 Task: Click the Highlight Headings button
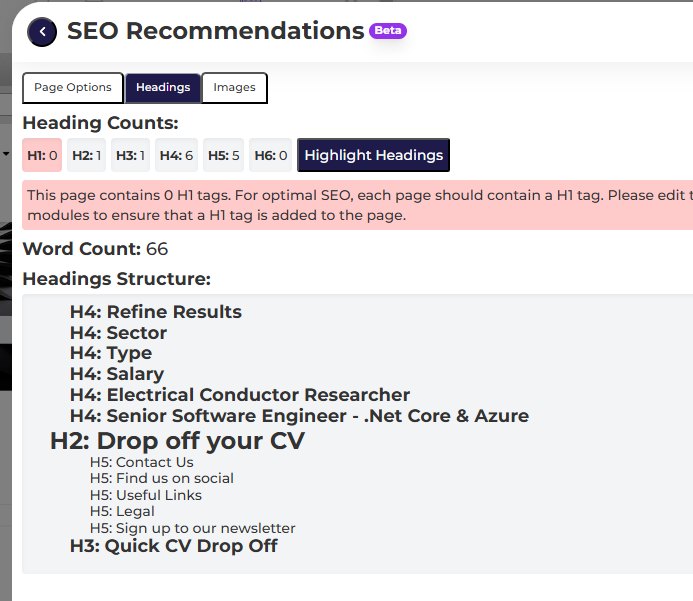click(373, 155)
